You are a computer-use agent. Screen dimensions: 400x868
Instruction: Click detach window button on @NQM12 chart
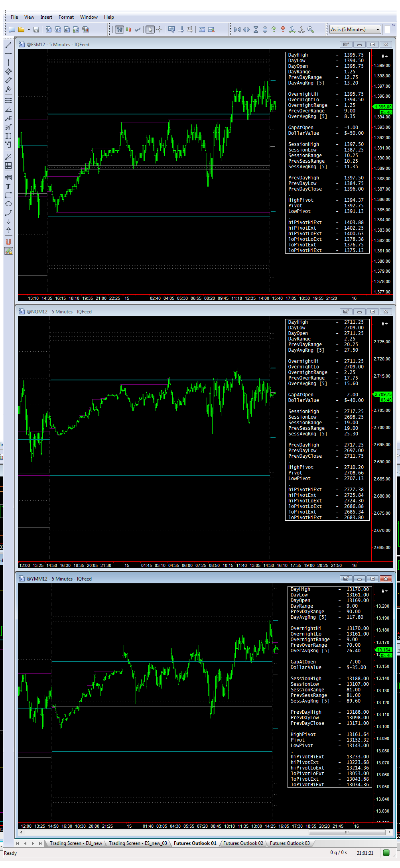pyautogui.click(x=346, y=311)
